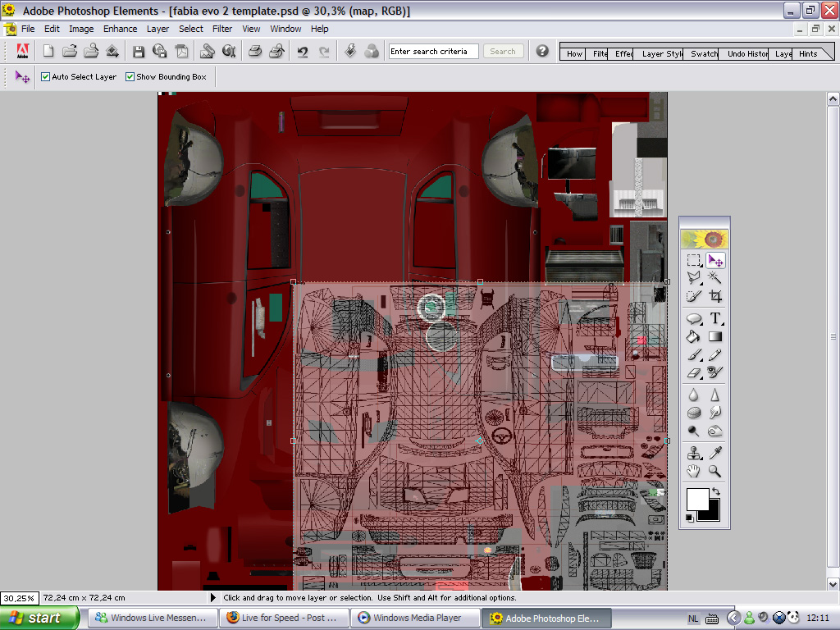Select the Rectangular Marquee tool
840x630 pixels.
pos(694,260)
